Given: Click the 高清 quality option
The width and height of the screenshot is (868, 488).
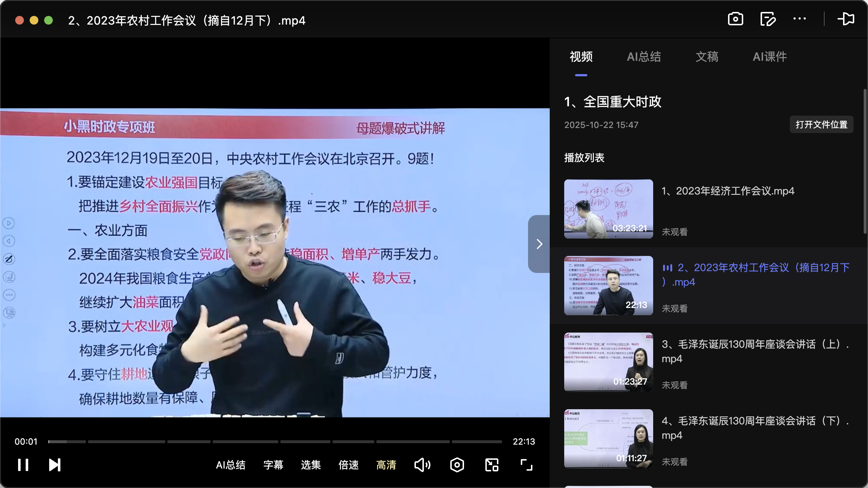Looking at the screenshot, I should (386, 465).
